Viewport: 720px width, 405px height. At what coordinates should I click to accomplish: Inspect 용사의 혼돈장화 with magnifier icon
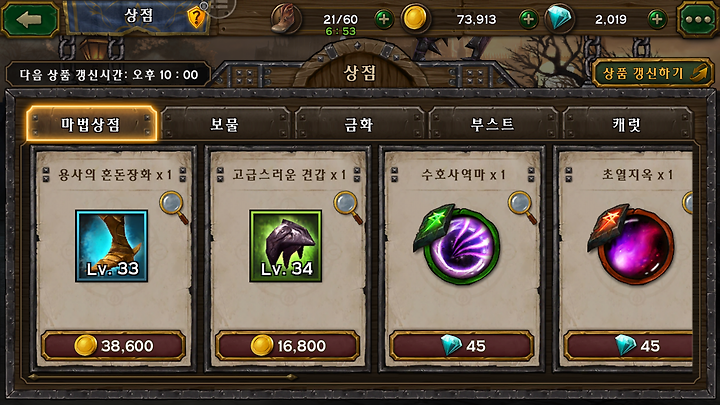coord(174,207)
